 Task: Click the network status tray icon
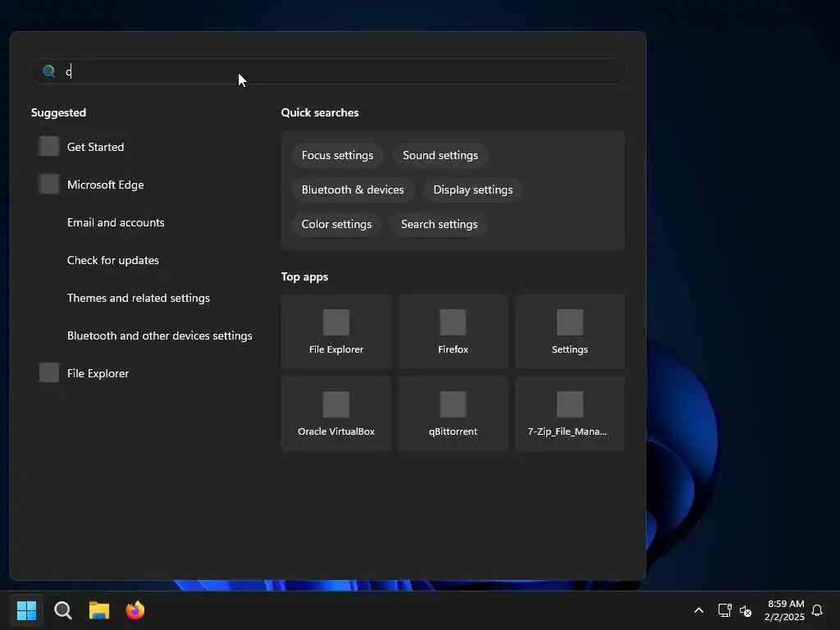pyautogui.click(x=724, y=610)
